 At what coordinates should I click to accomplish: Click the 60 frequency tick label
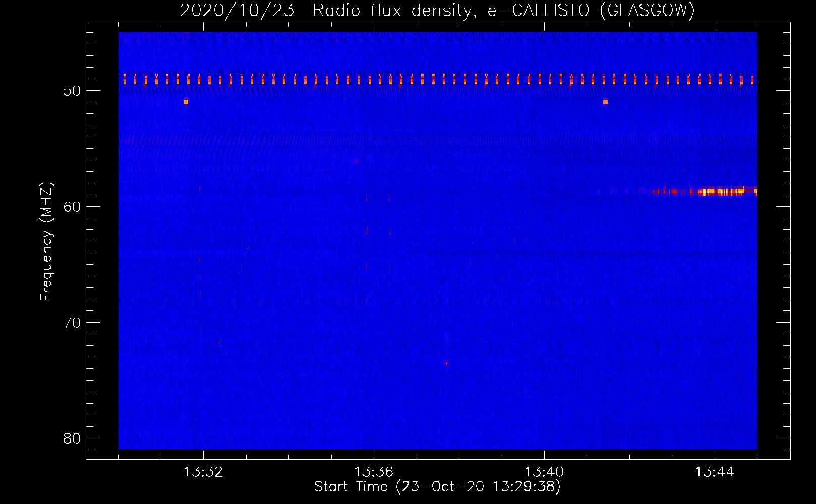pos(73,207)
